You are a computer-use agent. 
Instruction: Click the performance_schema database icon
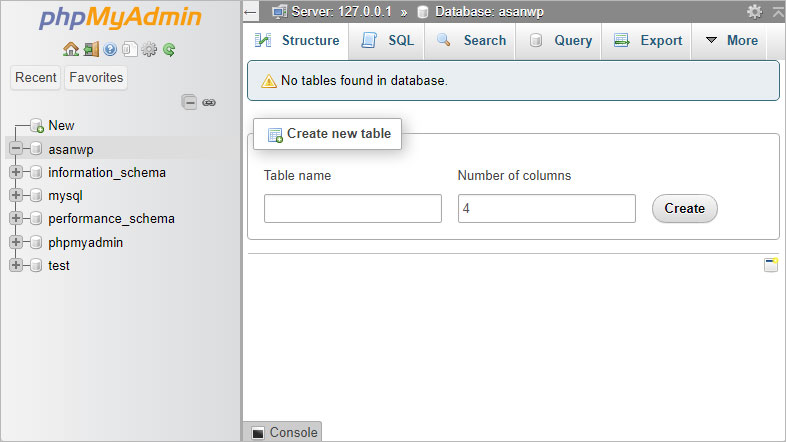[x=36, y=218]
